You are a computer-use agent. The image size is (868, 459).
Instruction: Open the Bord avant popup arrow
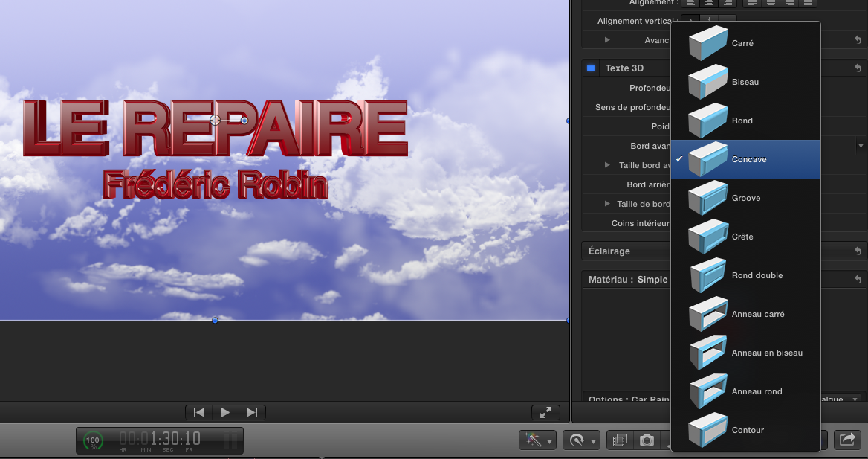coord(861,146)
